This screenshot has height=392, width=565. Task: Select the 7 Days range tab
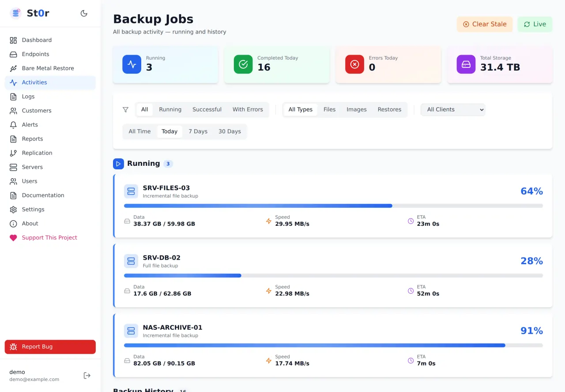click(x=198, y=131)
